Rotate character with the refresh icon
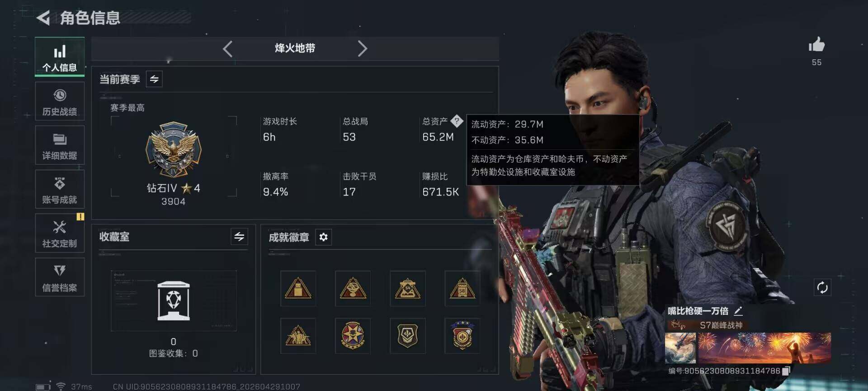This screenshot has height=391, width=868. (x=822, y=287)
